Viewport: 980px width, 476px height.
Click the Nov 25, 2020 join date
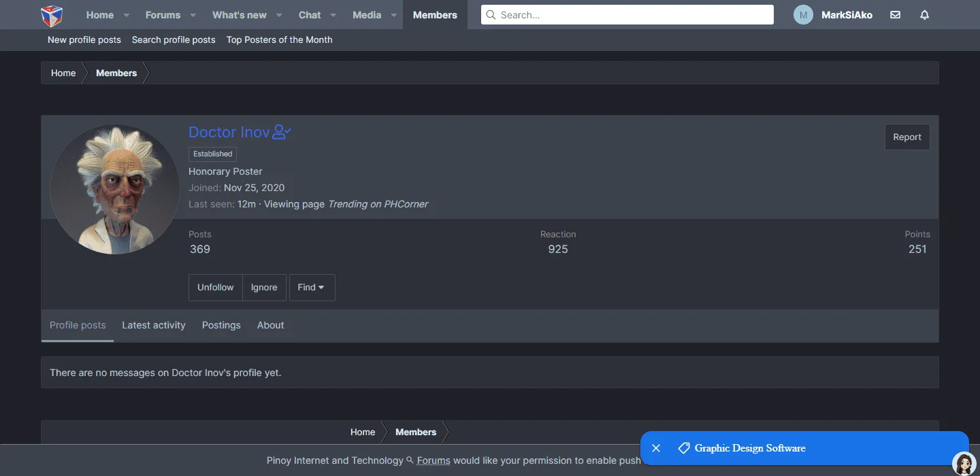coord(255,188)
